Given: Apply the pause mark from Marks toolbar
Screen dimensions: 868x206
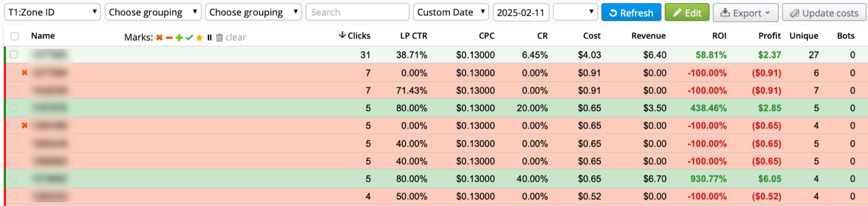Looking at the screenshot, I should coord(209,38).
